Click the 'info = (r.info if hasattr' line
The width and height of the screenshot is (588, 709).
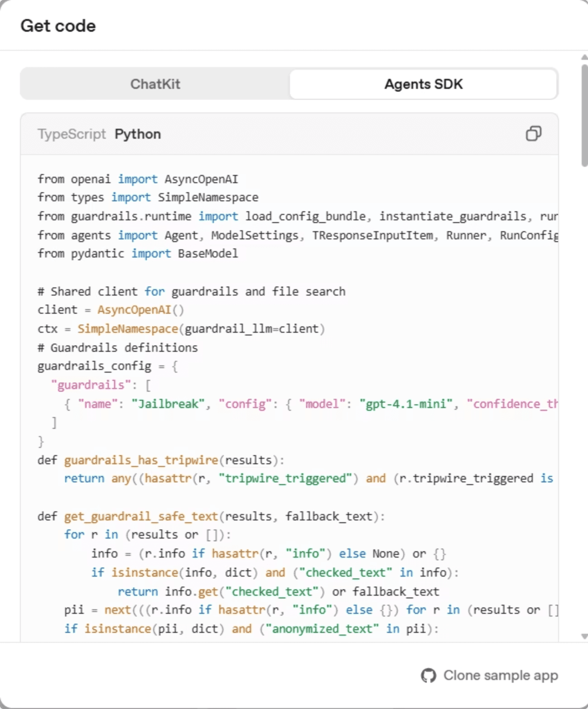tap(269, 554)
